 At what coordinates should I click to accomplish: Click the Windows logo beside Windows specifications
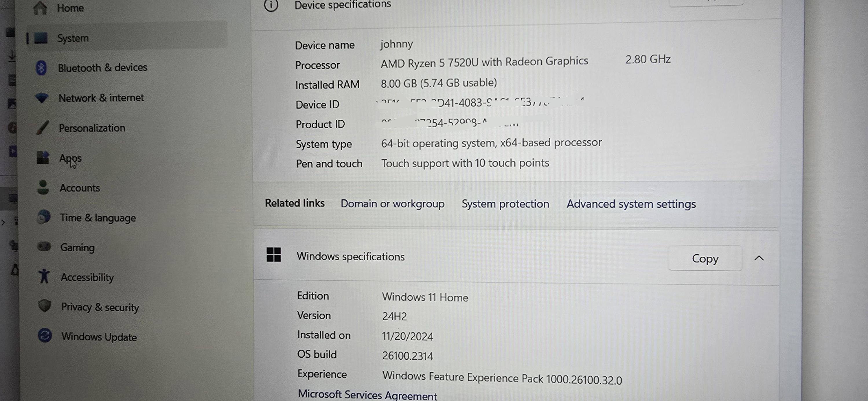pos(274,255)
